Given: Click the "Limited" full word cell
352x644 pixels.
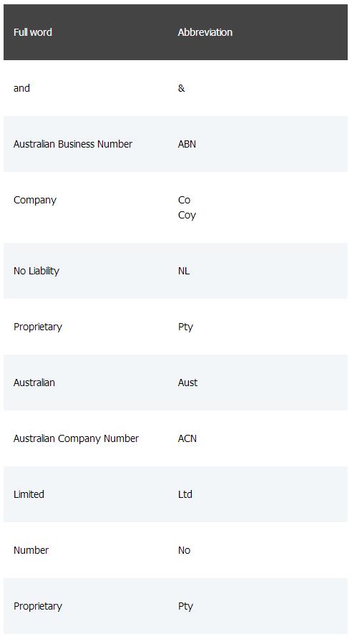Looking at the screenshot, I should (29, 494).
